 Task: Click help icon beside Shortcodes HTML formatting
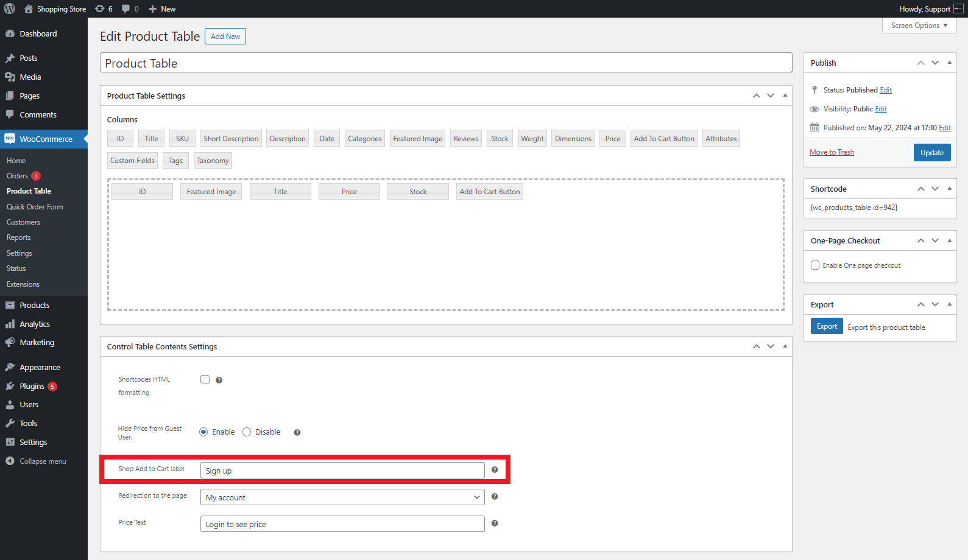pyautogui.click(x=219, y=380)
